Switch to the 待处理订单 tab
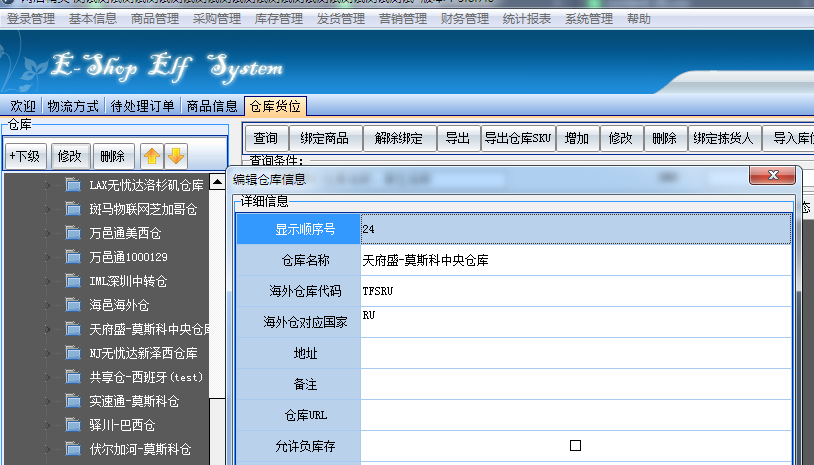 (142, 106)
